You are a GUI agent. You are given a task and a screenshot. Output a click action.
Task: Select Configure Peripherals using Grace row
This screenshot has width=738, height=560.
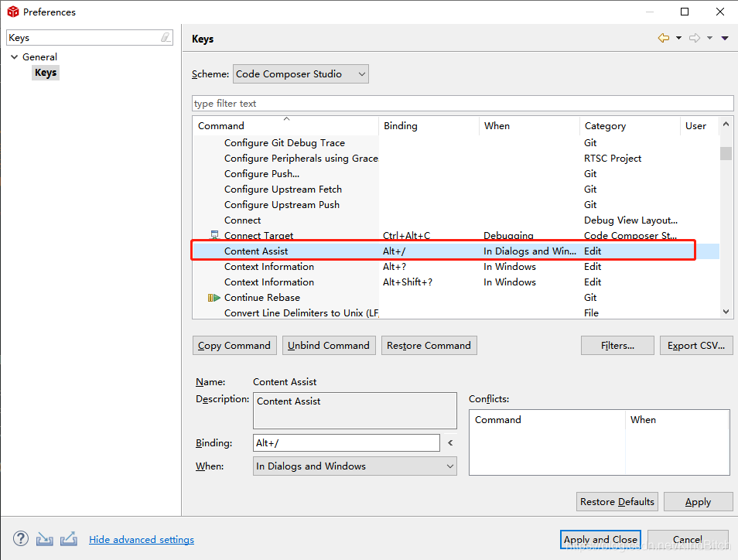tap(456, 159)
